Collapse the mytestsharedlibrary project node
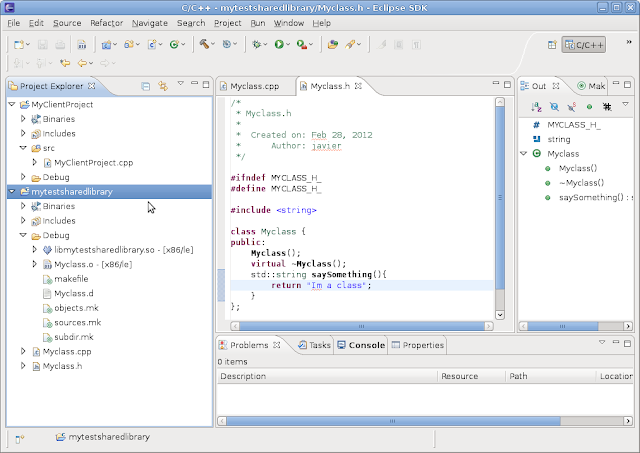 click(12, 191)
